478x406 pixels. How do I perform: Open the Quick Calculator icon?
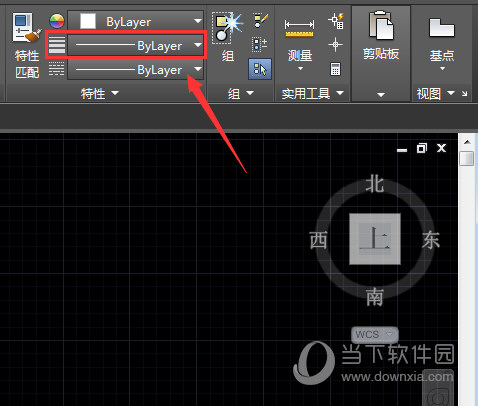335,69
